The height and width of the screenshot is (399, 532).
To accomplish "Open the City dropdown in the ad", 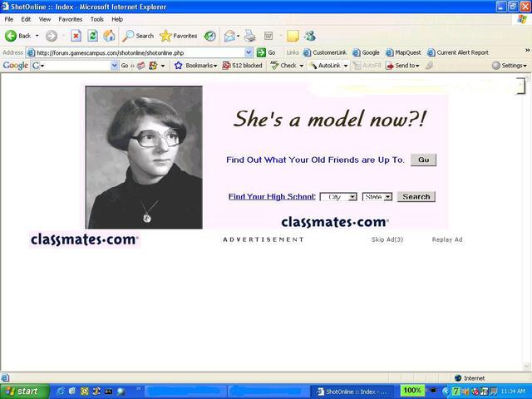I will [x=338, y=197].
